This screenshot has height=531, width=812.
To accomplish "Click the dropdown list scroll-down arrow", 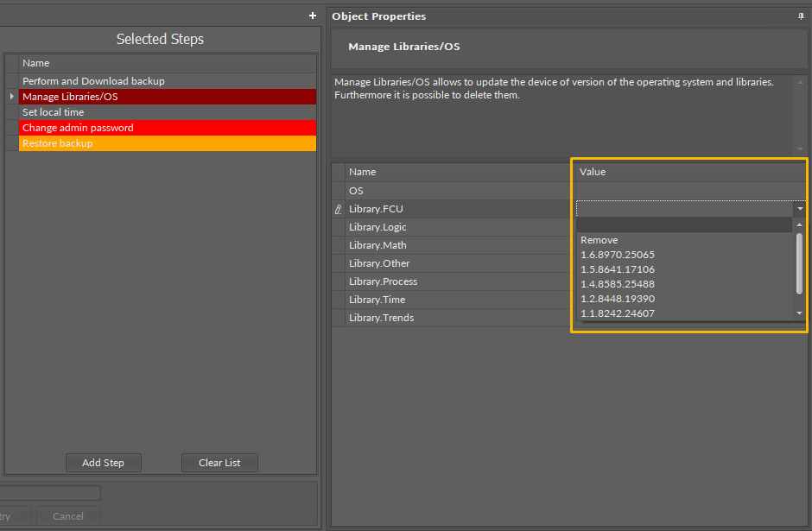I will [x=799, y=313].
